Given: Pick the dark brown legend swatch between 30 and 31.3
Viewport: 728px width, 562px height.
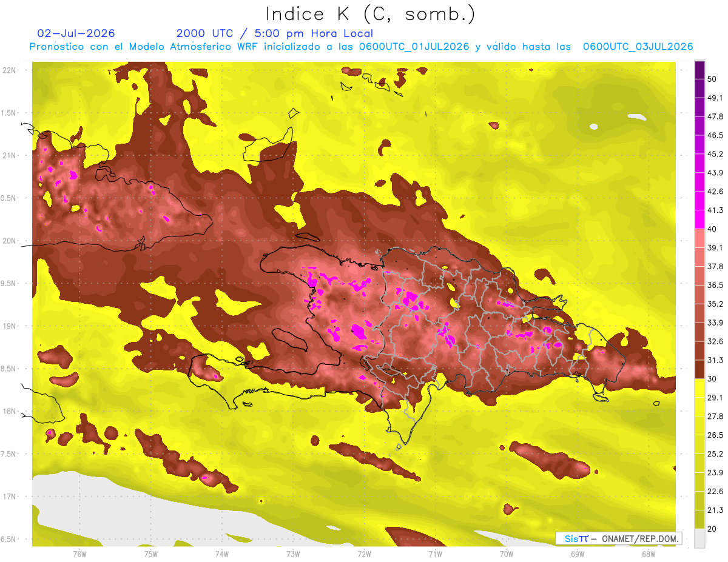Looking at the screenshot, I should 699,369.
